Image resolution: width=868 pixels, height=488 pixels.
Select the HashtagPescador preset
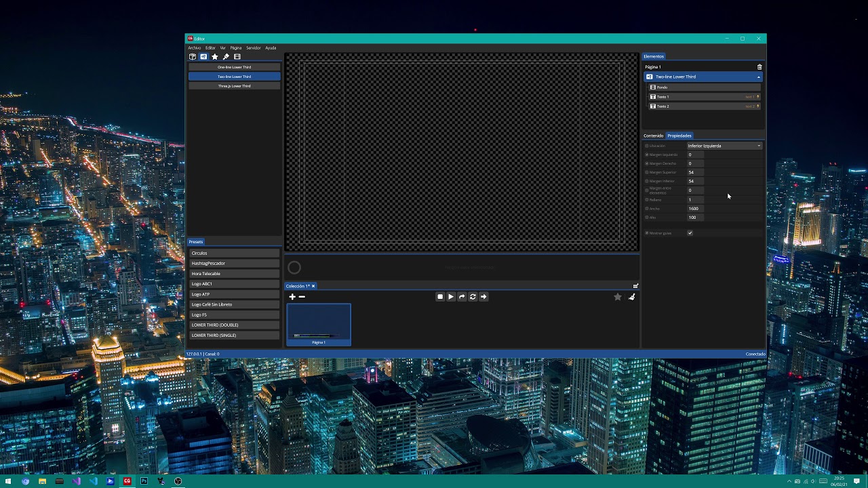point(234,264)
